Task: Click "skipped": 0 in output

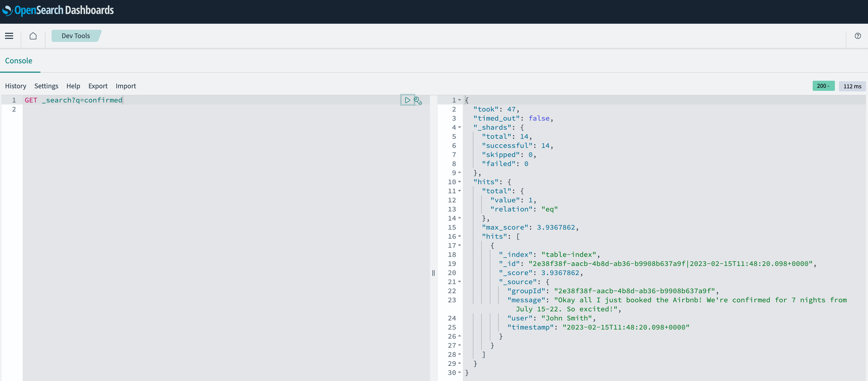Action: (x=509, y=154)
